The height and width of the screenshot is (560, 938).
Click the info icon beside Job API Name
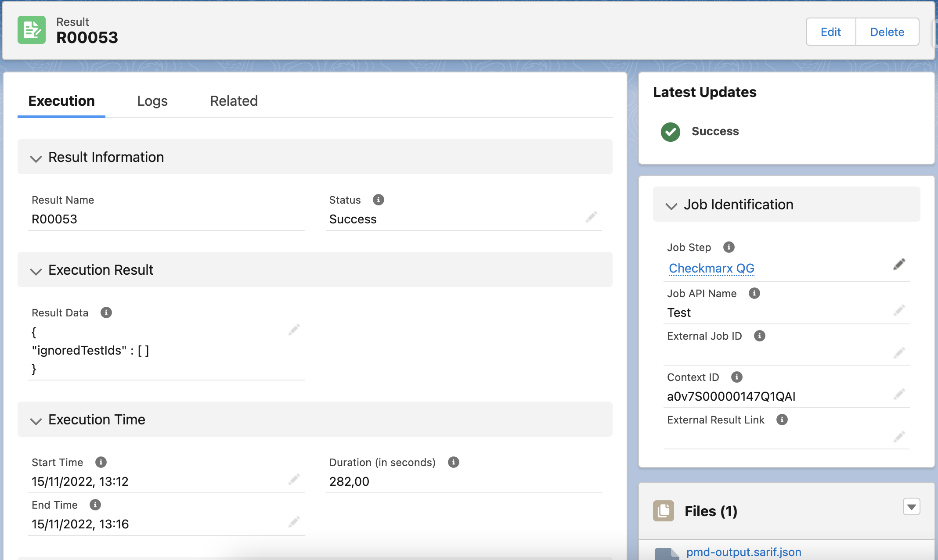754,293
